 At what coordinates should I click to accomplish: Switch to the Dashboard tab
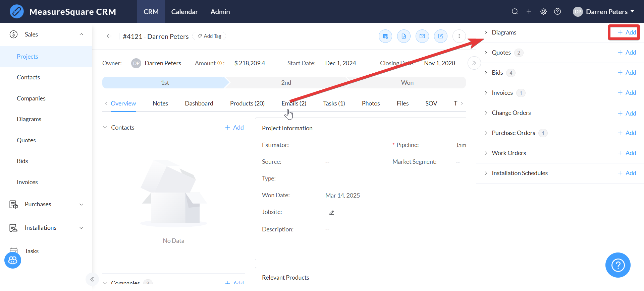[x=199, y=103]
